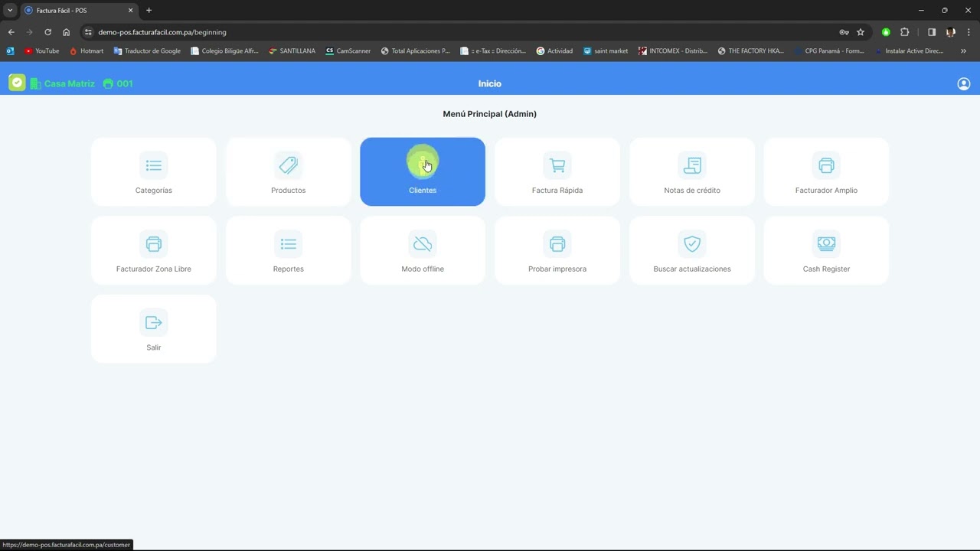Image resolution: width=980 pixels, height=551 pixels.
Task: Bookmark page with star icon
Action: click(861, 32)
